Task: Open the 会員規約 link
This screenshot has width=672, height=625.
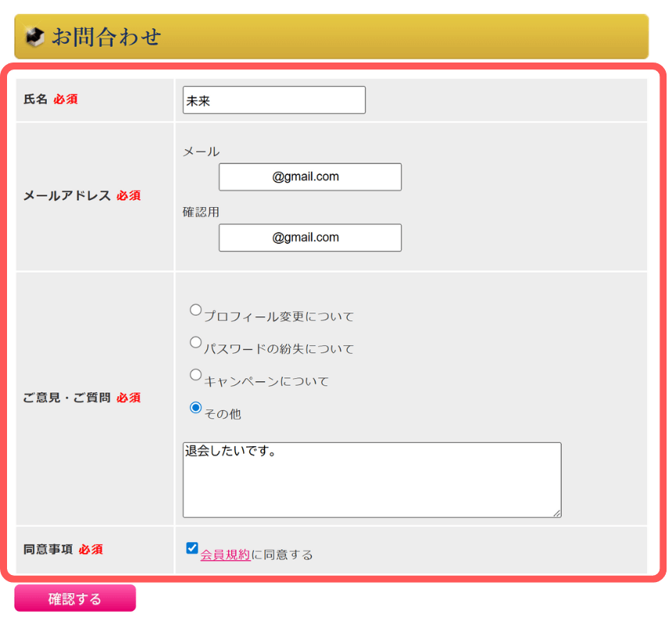Action: coord(225,555)
